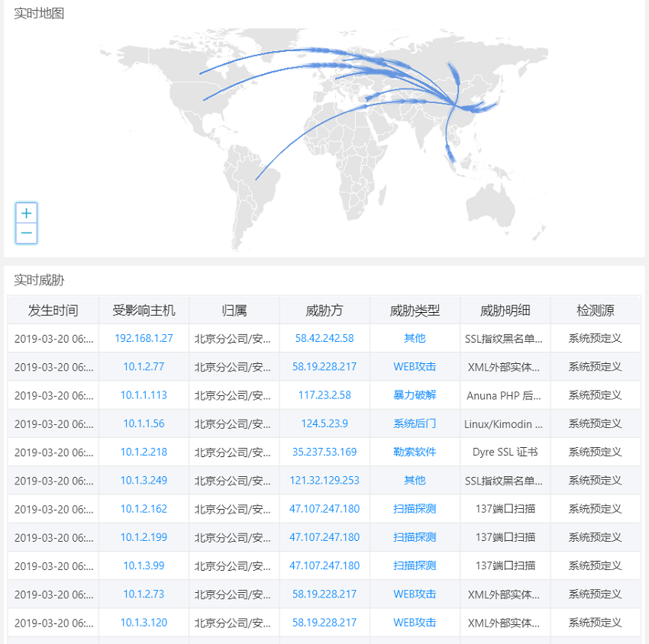
Task: Select 北京分公司/安... in the 10.1.1.56 row
Action: pos(233,424)
